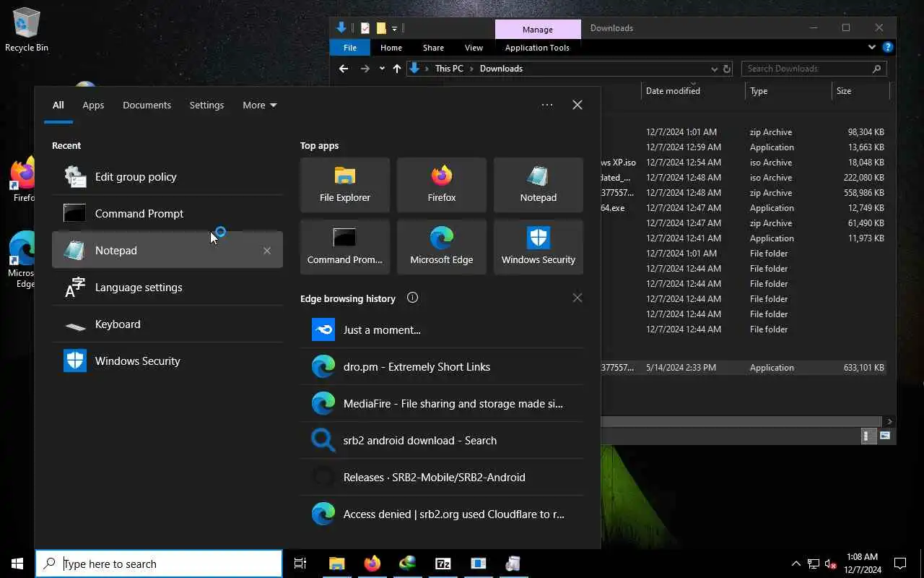Click the info icon beside Edge browsing history
Screen dimensions: 924x578
412,298
